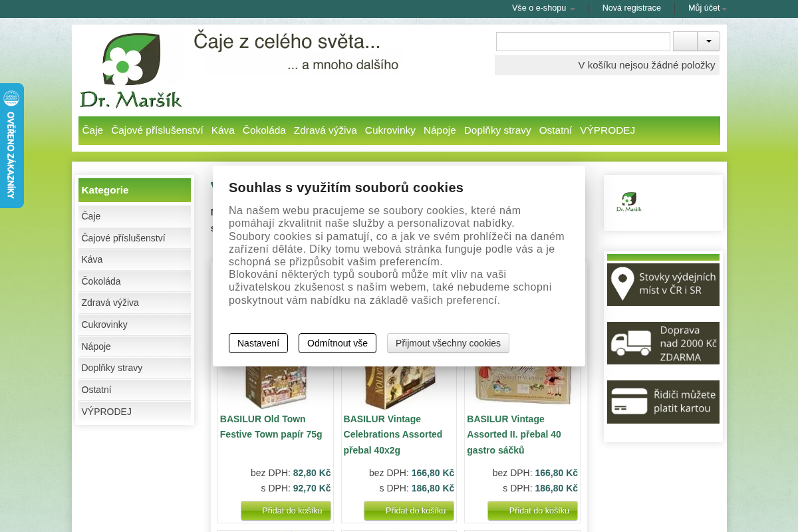
Task: Focus the search input field
Action: 583,41
